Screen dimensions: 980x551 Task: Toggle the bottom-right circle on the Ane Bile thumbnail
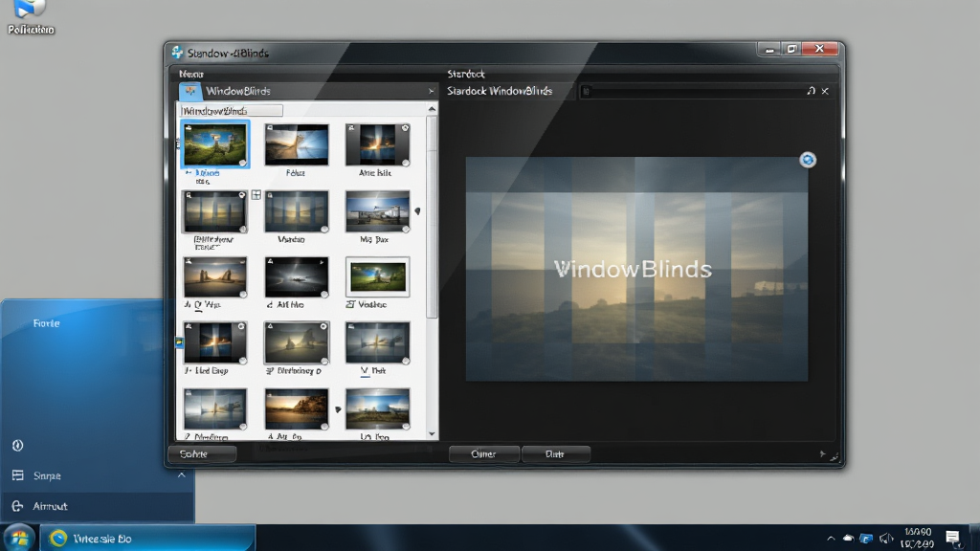tap(406, 163)
